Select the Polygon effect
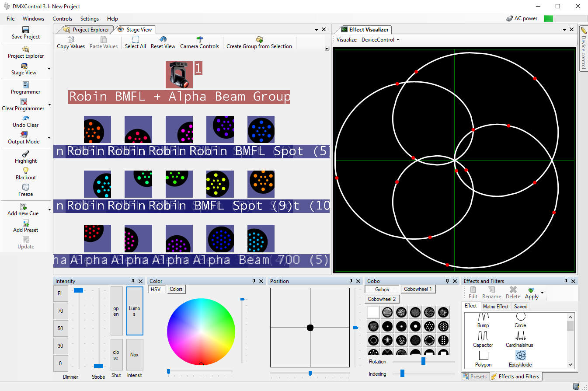Screen dimensions: 588x391 coord(484,358)
